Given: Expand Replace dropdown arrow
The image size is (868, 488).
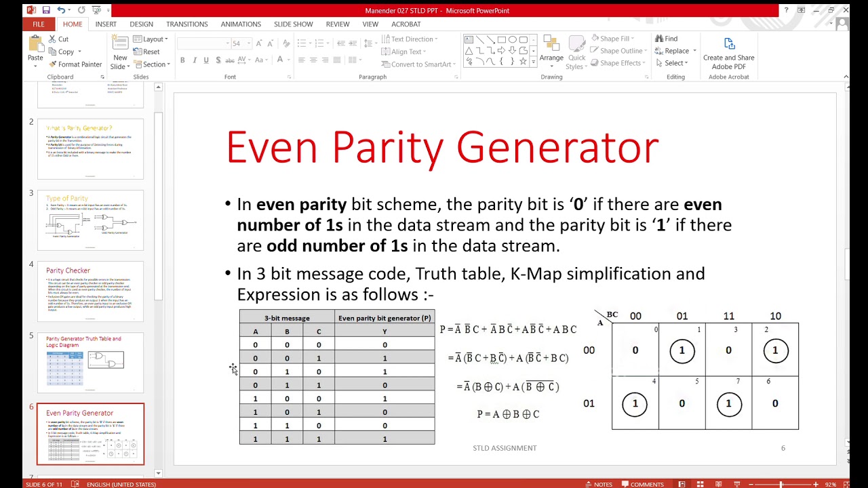Looking at the screenshot, I should click(x=695, y=51).
